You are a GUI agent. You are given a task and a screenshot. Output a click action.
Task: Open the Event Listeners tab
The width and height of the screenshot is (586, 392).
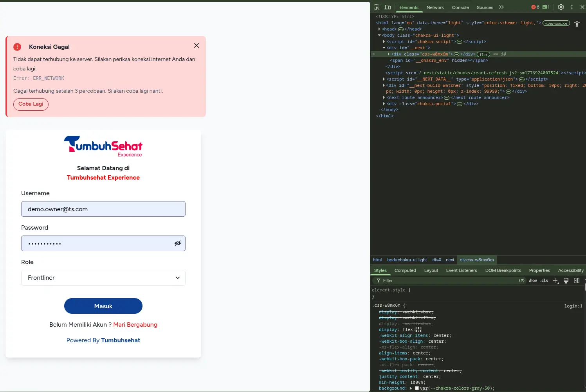point(462,270)
